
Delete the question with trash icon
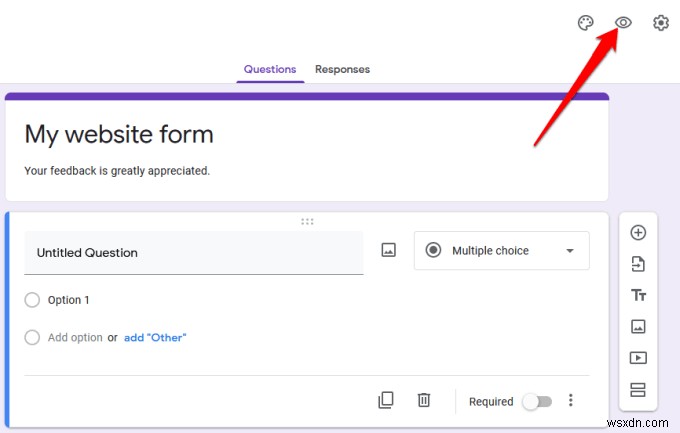click(424, 400)
